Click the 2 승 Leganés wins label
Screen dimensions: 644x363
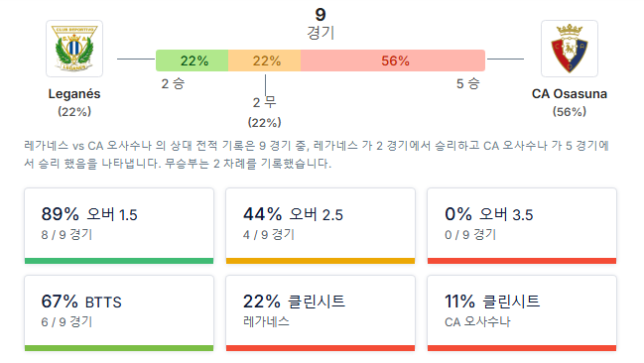point(173,83)
